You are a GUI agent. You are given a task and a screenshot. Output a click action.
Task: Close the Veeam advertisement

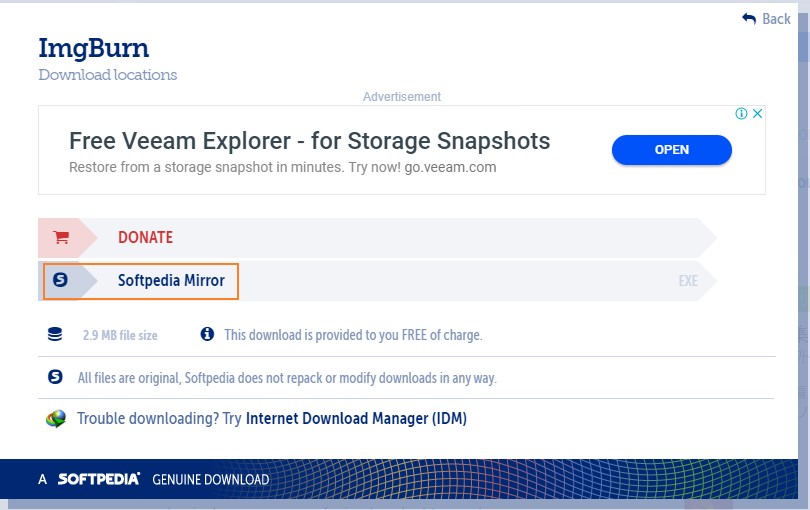[x=757, y=114]
